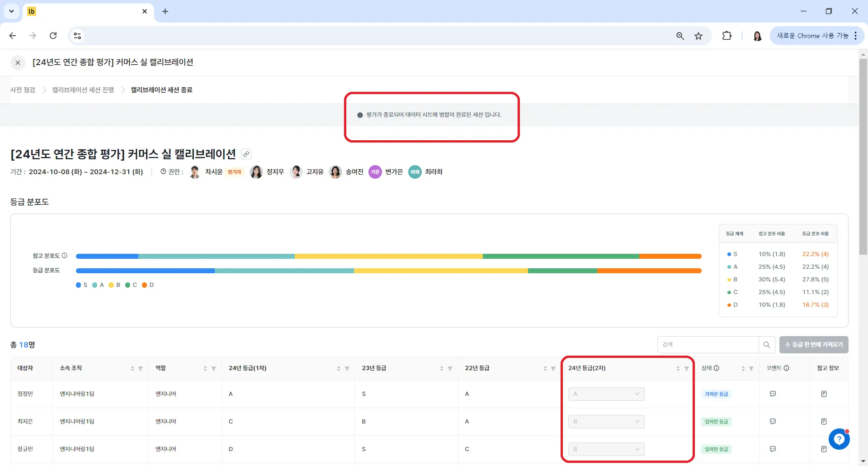Filter the 22년 등급 column
868x466 pixels.
click(553, 369)
